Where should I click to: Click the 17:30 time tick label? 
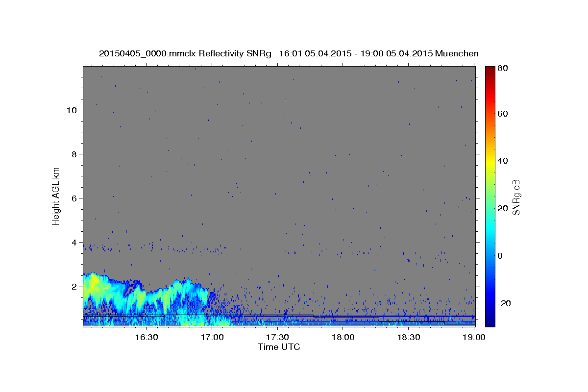[278, 337]
